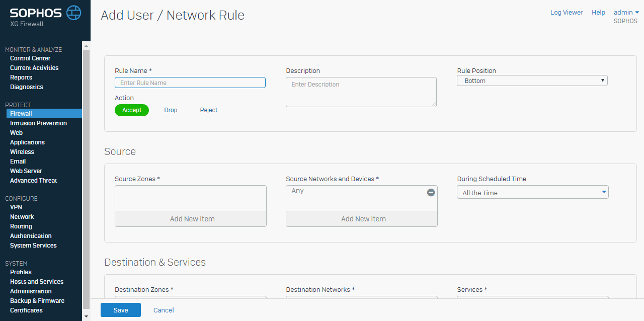Navigate to Advanced Threat
The height and width of the screenshot is (321, 644).
click(x=34, y=181)
